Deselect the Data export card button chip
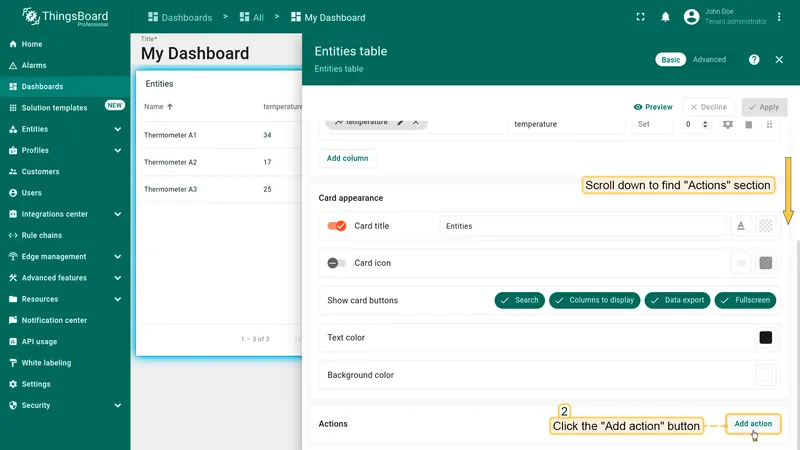Viewport: 800px width, 450px height. (677, 301)
